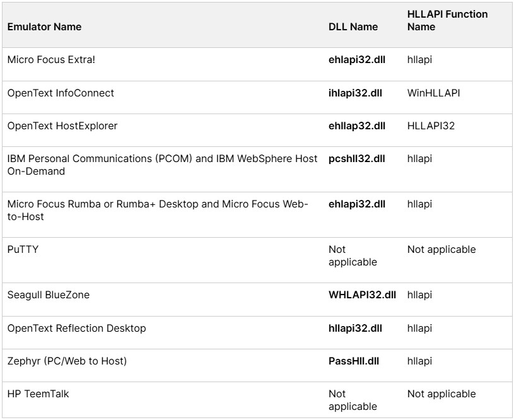Screen dimensions: 514x420
Task: Click ehlapi32.dll in the Extra! row
Action: (357, 60)
